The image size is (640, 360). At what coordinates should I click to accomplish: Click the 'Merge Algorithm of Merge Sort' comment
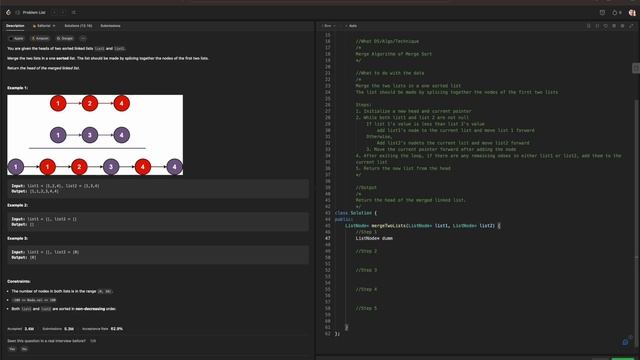pyautogui.click(x=393, y=54)
